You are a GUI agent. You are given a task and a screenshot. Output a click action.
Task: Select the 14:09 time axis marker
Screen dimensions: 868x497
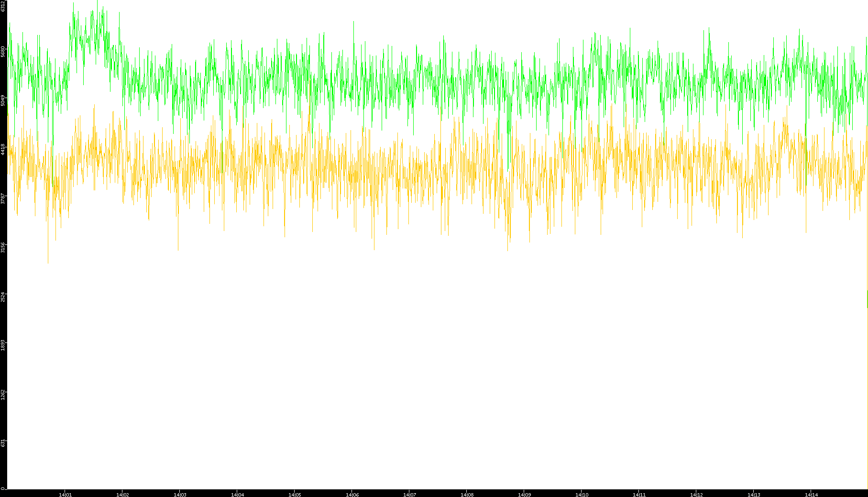click(524, 495)
